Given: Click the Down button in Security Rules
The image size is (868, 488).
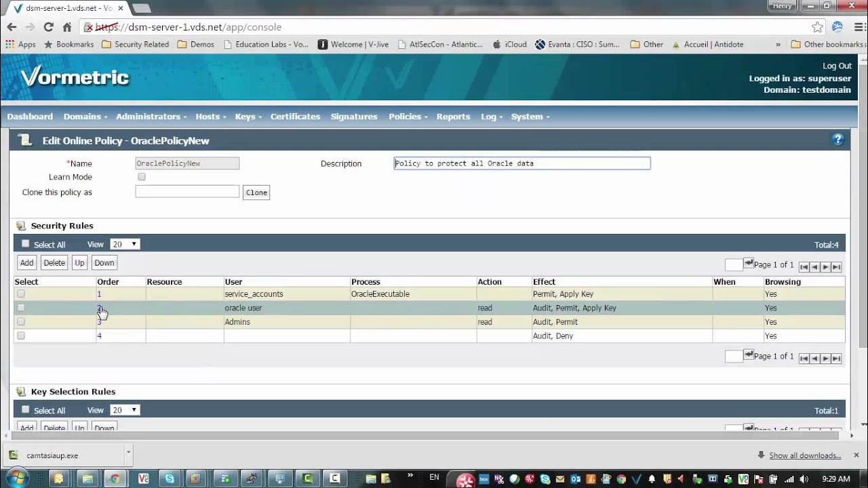Looking at the screenshot, I should point(104,263).
